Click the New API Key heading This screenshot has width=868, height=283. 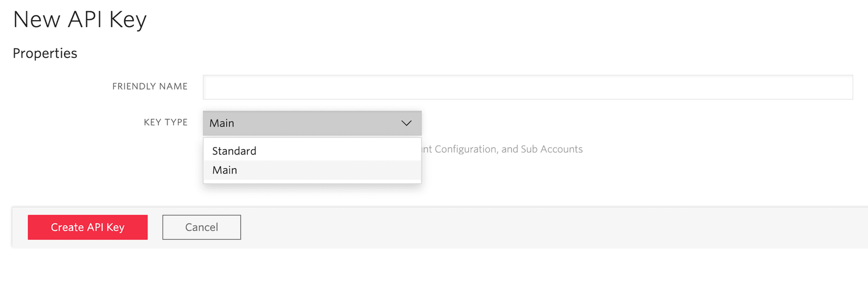click(80, 20)
